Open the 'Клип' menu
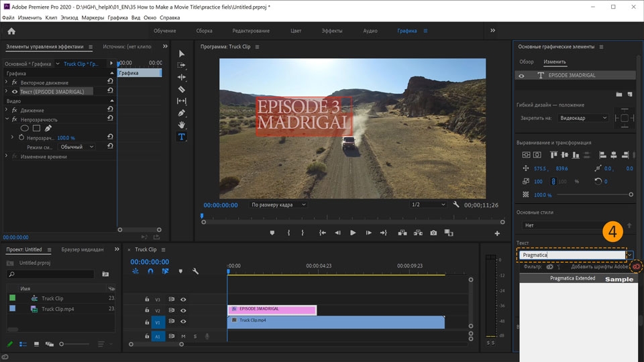 (x=51, y=17)
